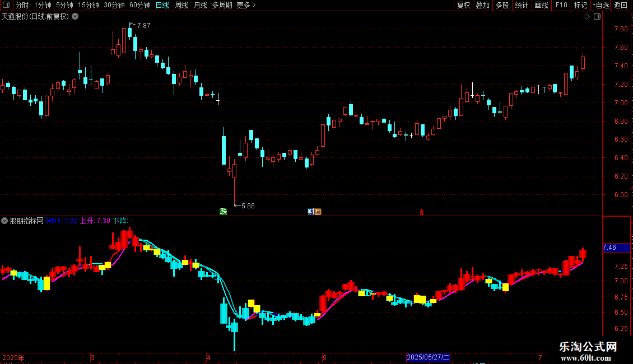Click the red $ dividend marker
This screenshot has width=633, height=364.
(x=421, y=212)
